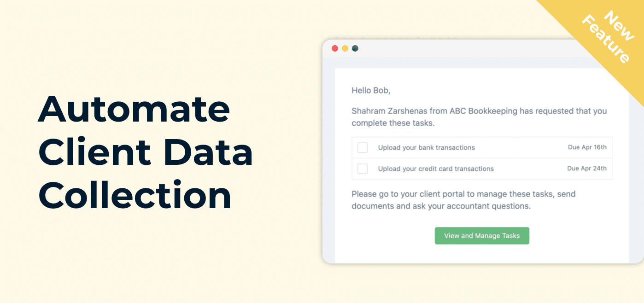The image size is (644, 303).
Task: Click the 'Hello Bob,' greeting line
Action: pos(371,91)
